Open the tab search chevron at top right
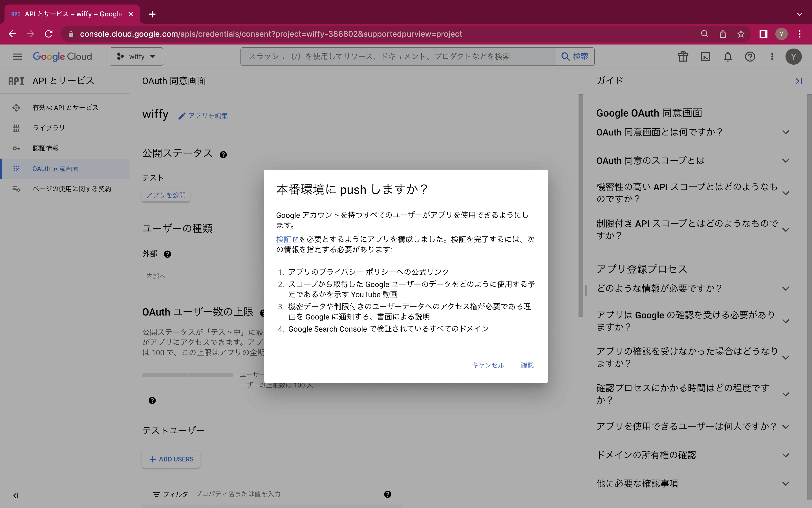 pos(800,14)
